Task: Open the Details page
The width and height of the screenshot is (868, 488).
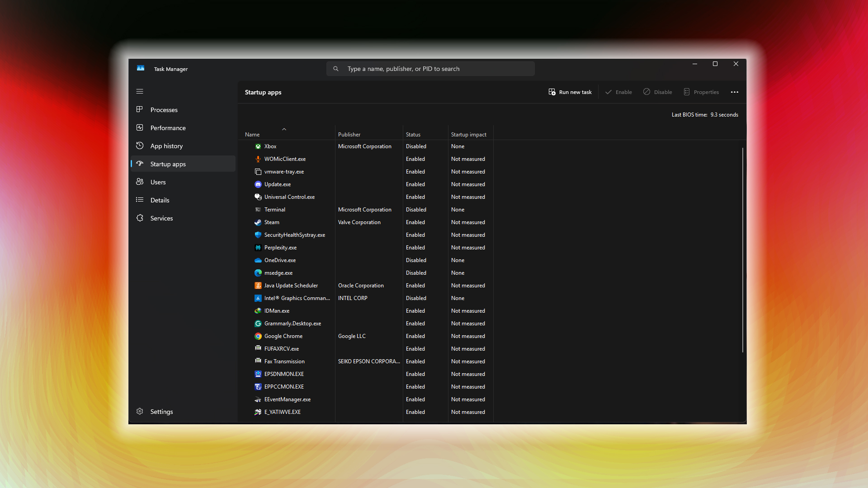Action: [183, 200]
